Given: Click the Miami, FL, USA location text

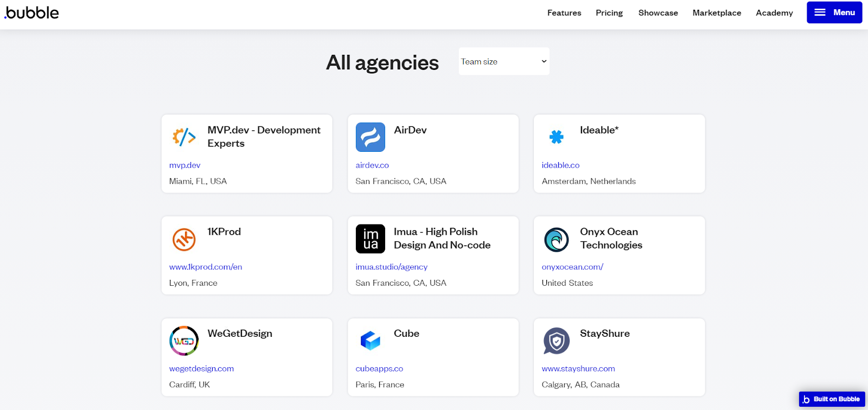Looking at the screenshot, I should click(198, 181).
